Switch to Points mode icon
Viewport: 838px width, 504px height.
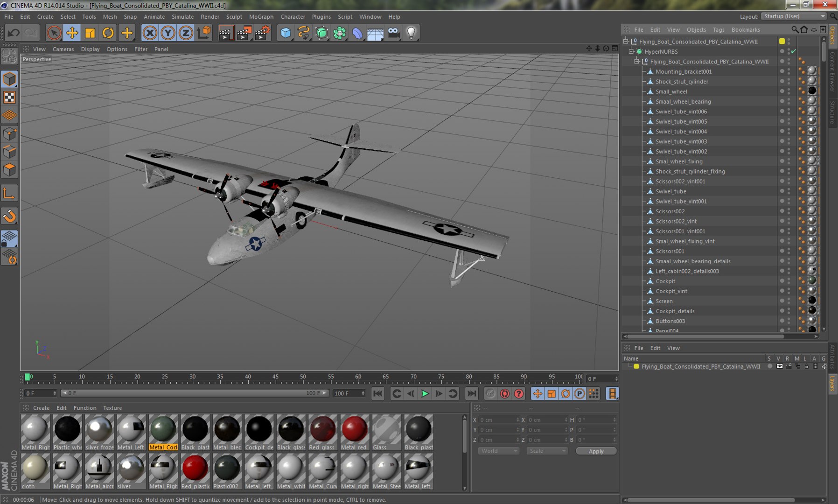[x=9, y=134]
